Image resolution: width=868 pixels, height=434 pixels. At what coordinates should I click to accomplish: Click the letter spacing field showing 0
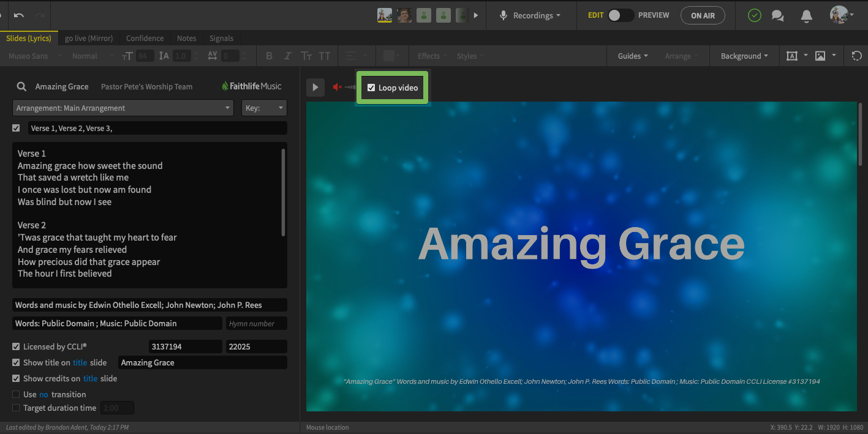[230, 56]
